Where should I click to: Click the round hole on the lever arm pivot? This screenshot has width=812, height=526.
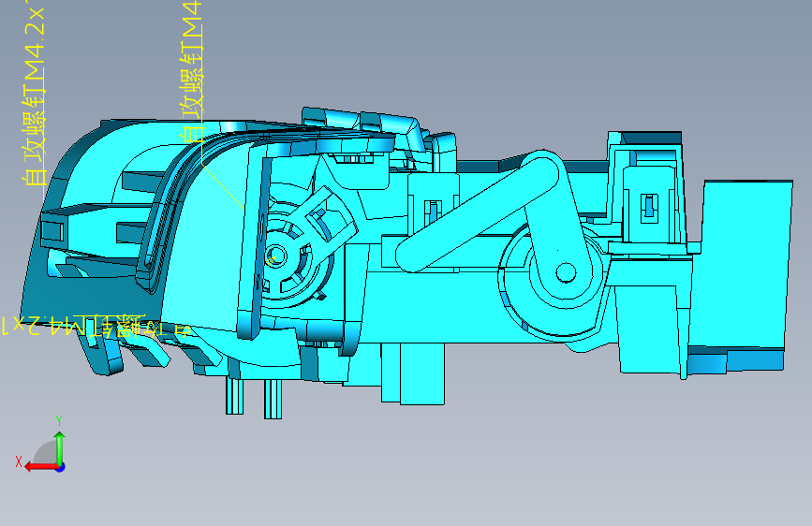point(566,272)
